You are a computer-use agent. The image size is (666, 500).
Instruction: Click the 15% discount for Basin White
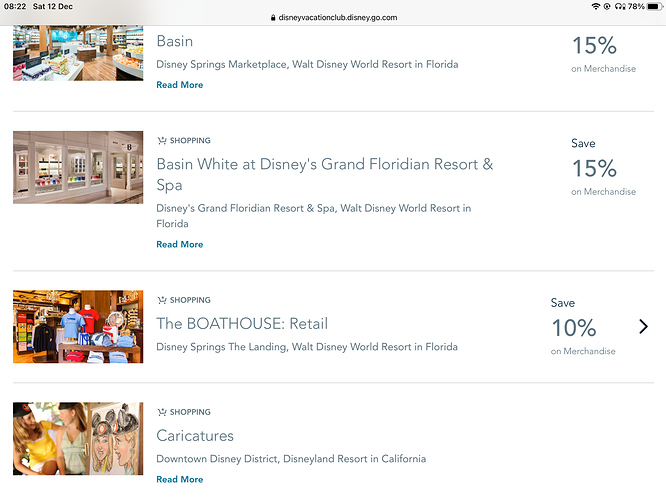(x=594, y=168)
